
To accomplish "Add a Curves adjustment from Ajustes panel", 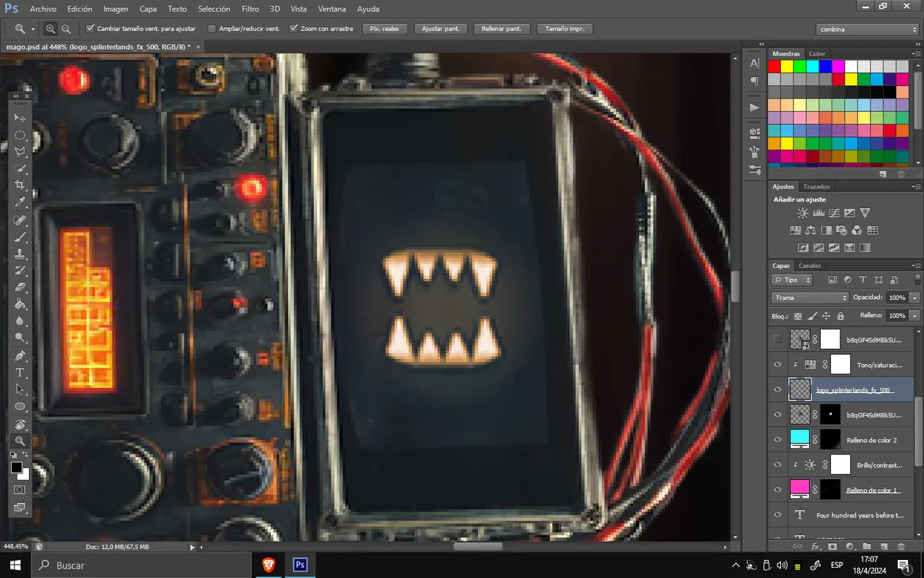I will 834,213.
